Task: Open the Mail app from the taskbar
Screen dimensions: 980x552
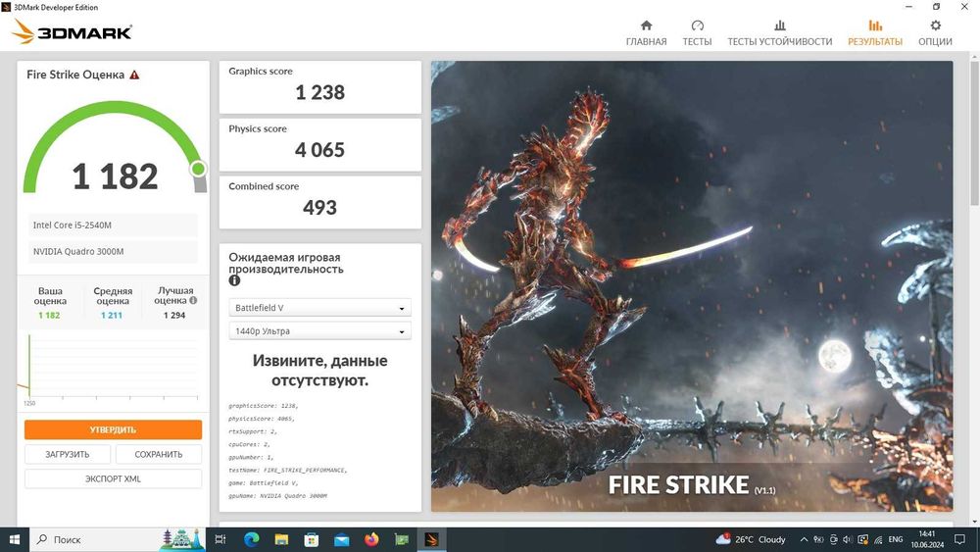Action: (341, 539)
